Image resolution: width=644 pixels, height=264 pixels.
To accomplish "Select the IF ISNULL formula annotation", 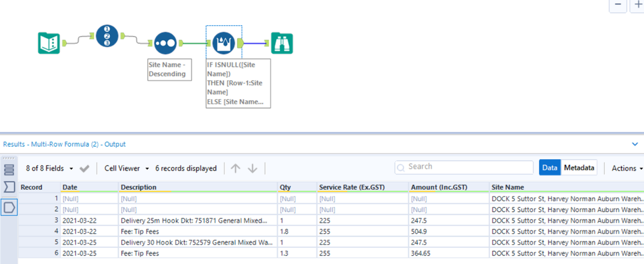I will coord(238,83).
